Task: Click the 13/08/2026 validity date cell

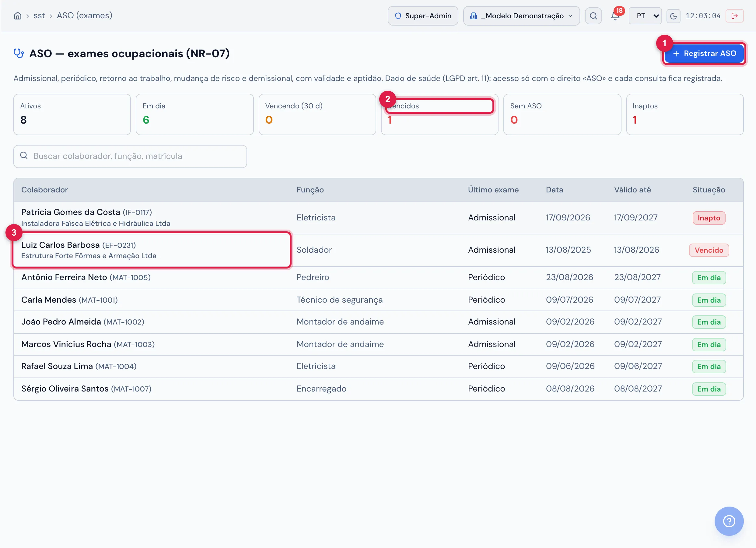Action: point(636,250)
